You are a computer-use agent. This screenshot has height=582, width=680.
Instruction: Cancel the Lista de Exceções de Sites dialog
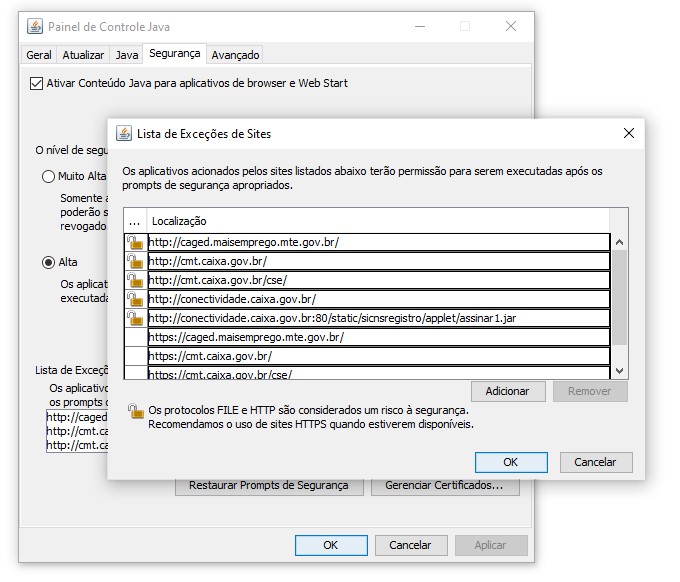pos(595,462)
